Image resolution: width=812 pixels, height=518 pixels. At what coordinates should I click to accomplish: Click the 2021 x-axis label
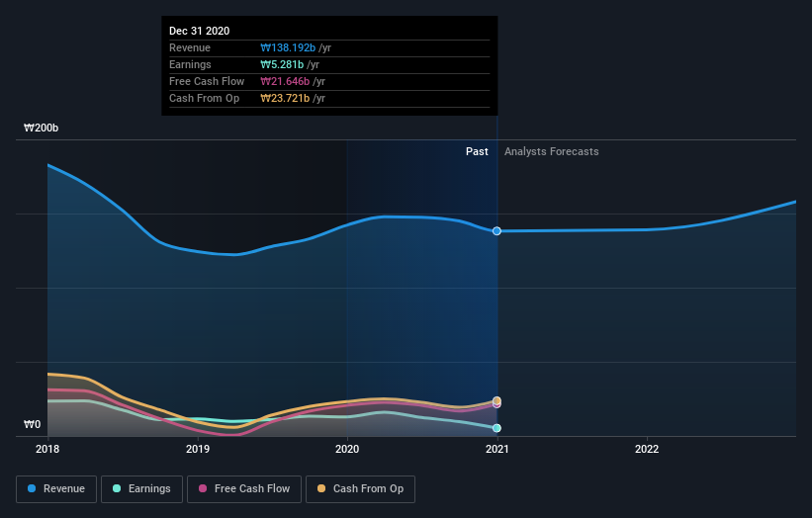(x=497, y=449)
